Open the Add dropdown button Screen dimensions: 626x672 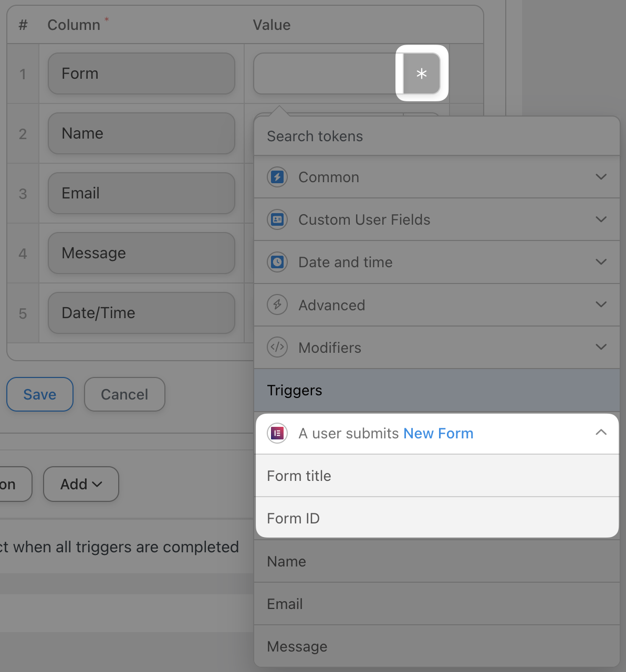[x=81, y=484]
